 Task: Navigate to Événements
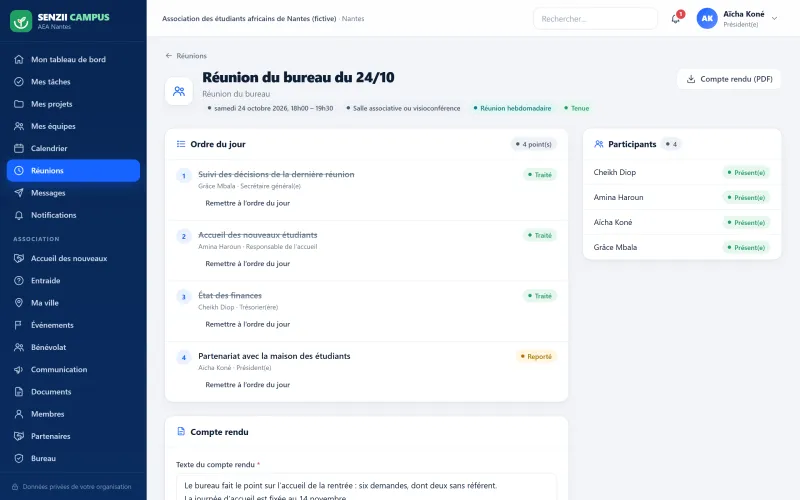point(73,325)
